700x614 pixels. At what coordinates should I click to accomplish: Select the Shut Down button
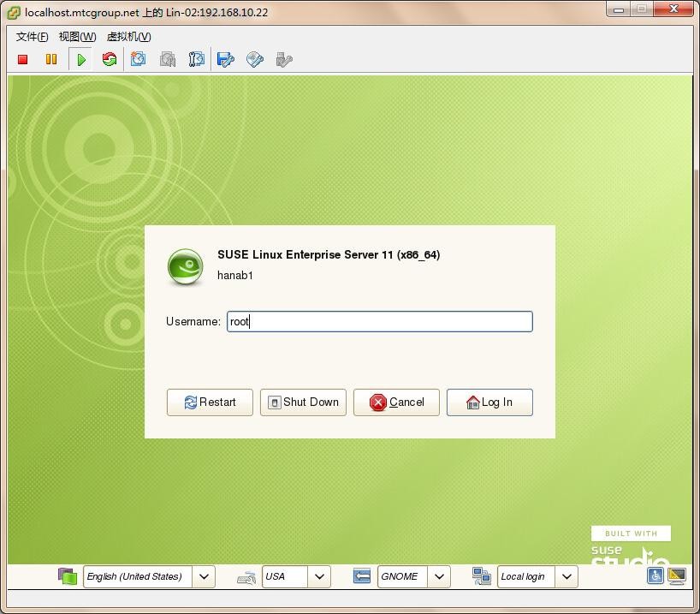[303, 402]
